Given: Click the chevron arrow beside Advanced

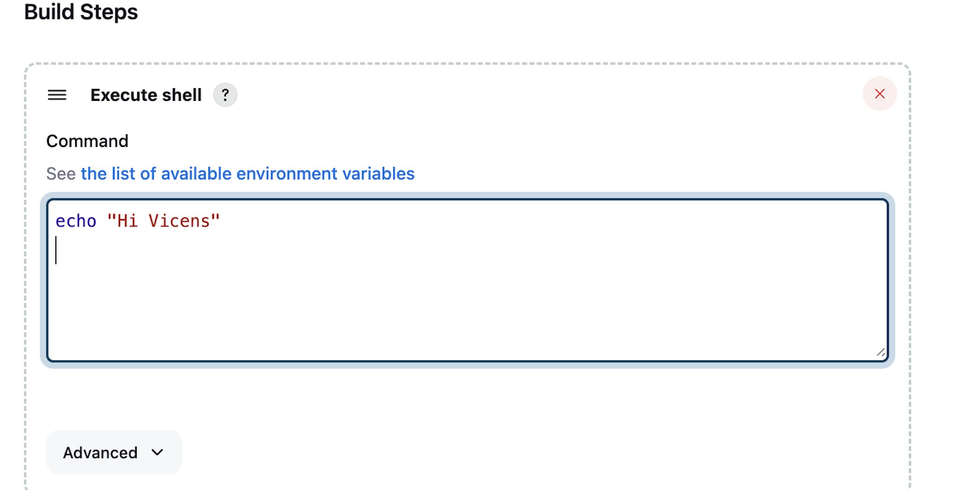Looking at the screenshot, I should point(157,452).
